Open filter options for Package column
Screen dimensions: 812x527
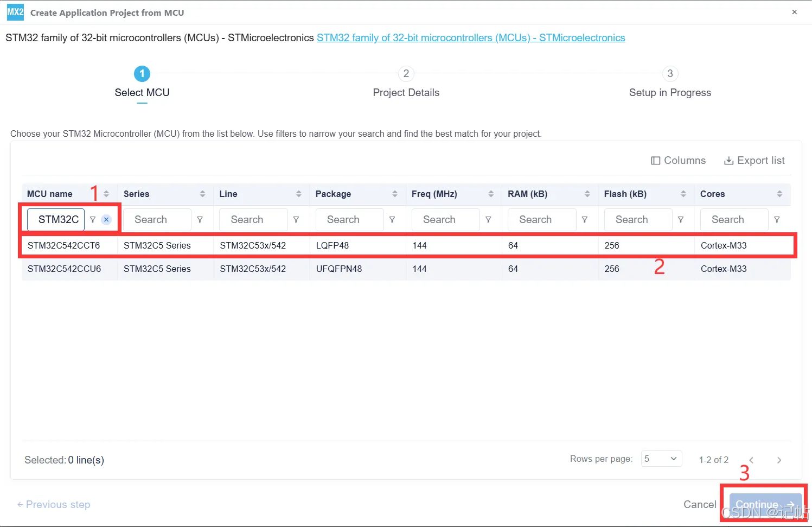click(392, 220)
